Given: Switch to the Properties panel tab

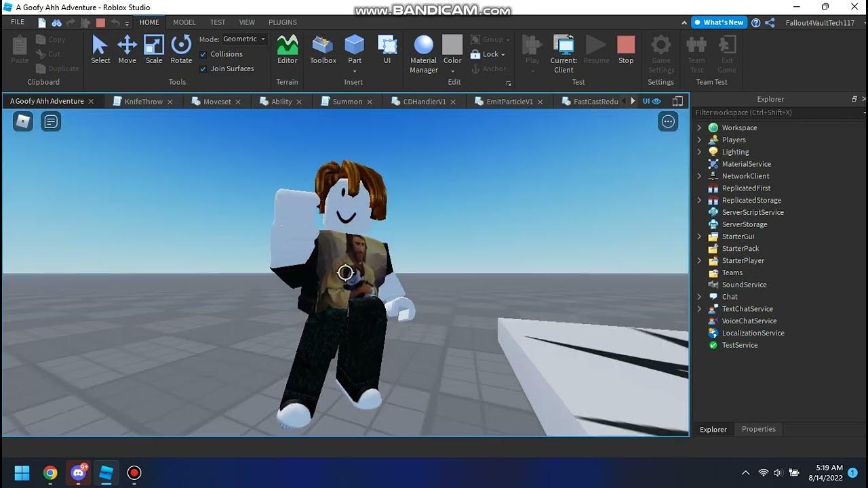Looking at the screenshot, I should (x=758, y=429).
